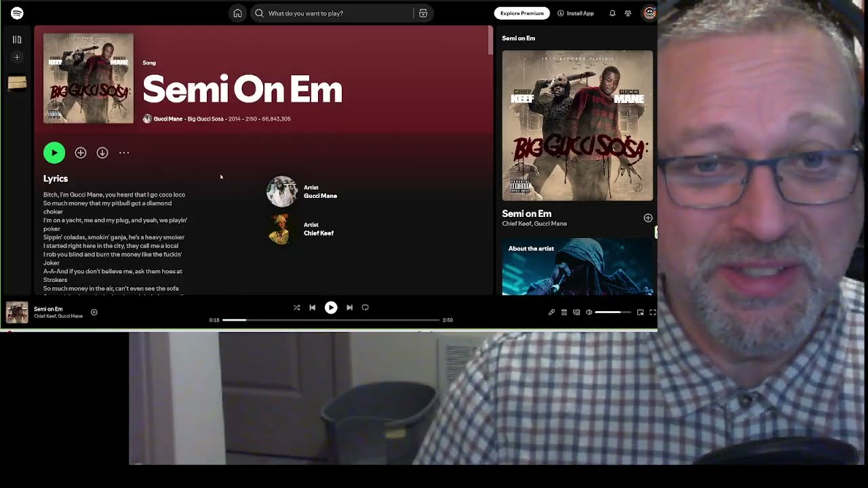This screenshot has height=488, width=868.
Task: Skip to next track
Action: (349, 308)
